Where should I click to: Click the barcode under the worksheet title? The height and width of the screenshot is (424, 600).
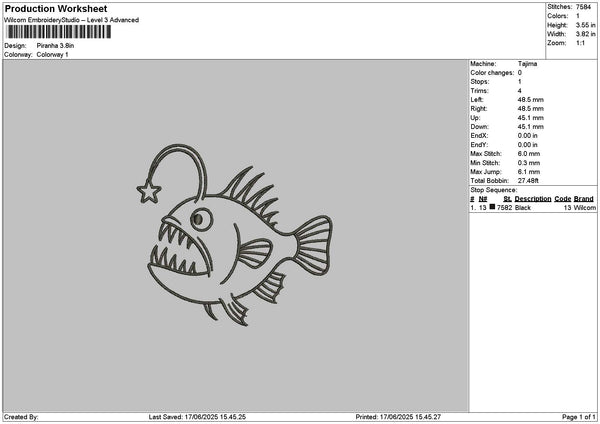59,32
